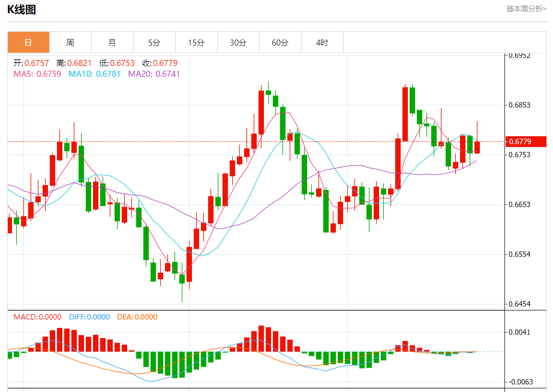The height and width of the screenshot is (392, 553).
Task: Click the 0.6753 price axis label
Action: [x=519, y=155]
